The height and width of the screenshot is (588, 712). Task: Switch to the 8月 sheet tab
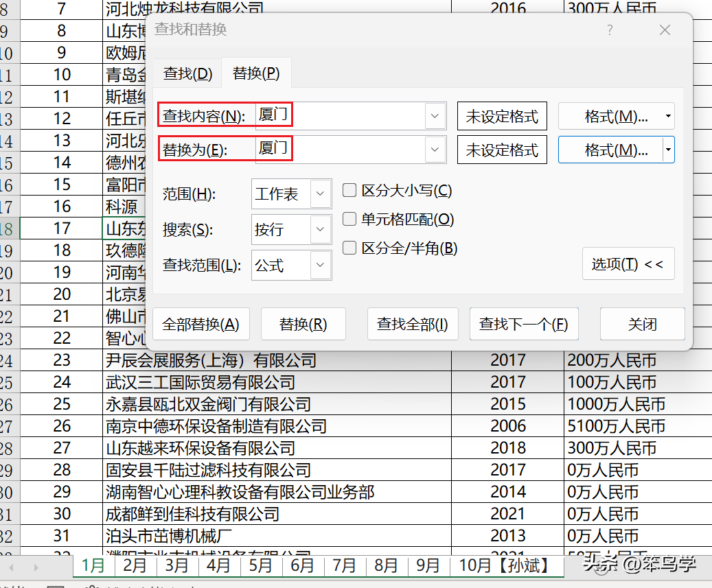tap(386, 566)
